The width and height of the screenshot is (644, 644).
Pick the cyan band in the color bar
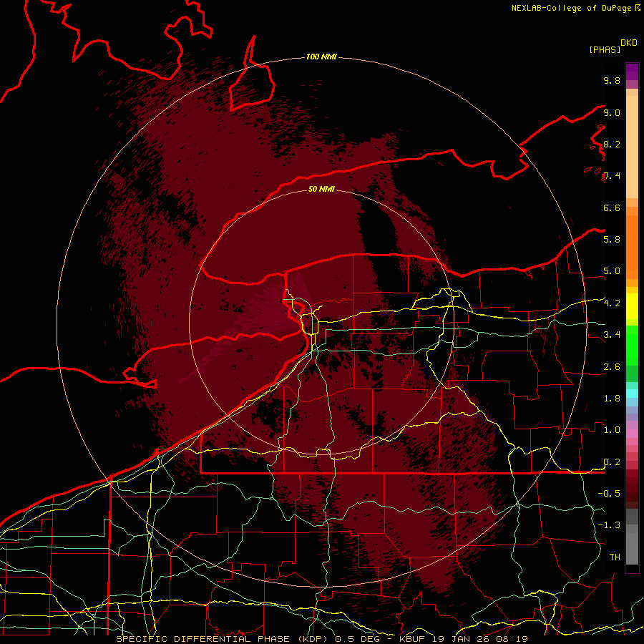point(632,394)
